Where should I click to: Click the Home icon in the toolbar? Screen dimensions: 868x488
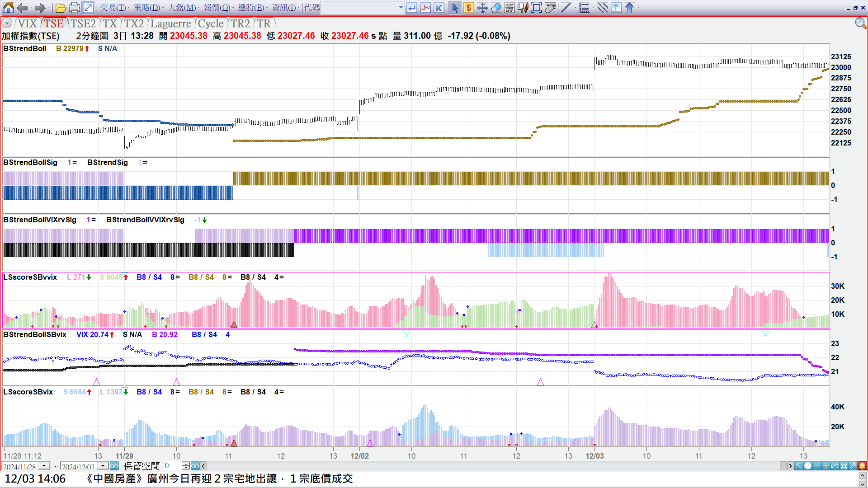pos(8,8)
